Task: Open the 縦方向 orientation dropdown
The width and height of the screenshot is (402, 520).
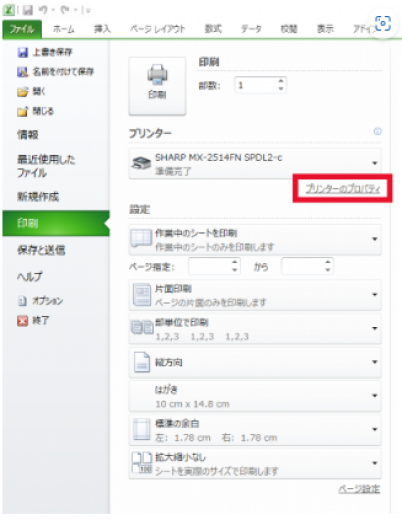Action: click(x=255, y=362)
